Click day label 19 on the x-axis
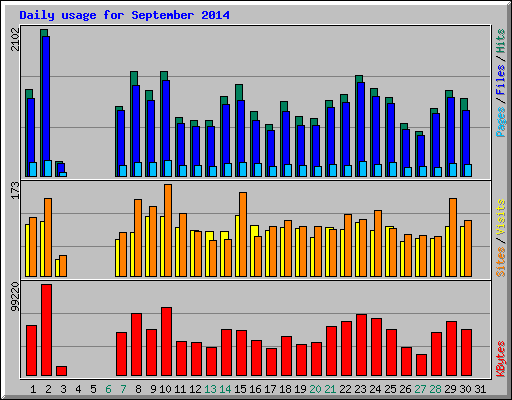 (x=300, y=389)
